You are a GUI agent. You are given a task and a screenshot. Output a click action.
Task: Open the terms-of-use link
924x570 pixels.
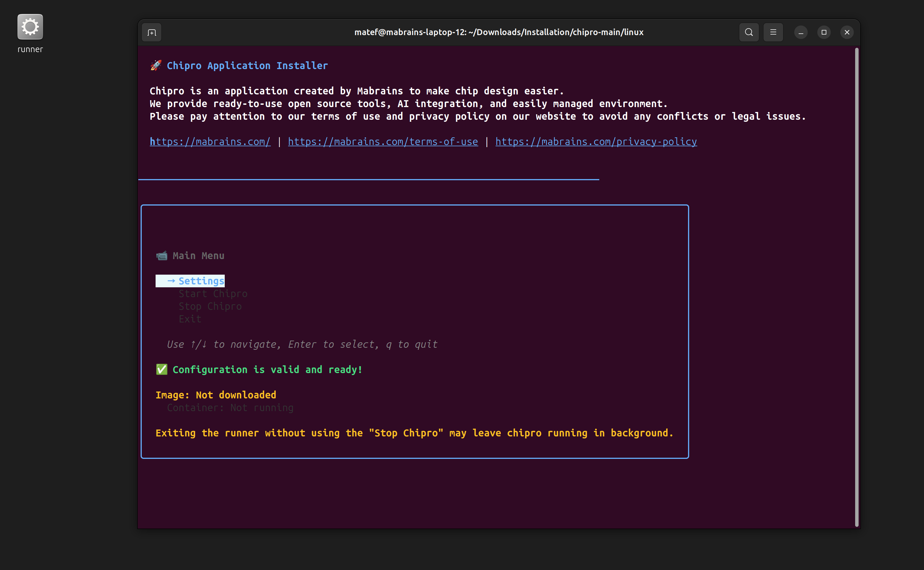coord(383,141)
